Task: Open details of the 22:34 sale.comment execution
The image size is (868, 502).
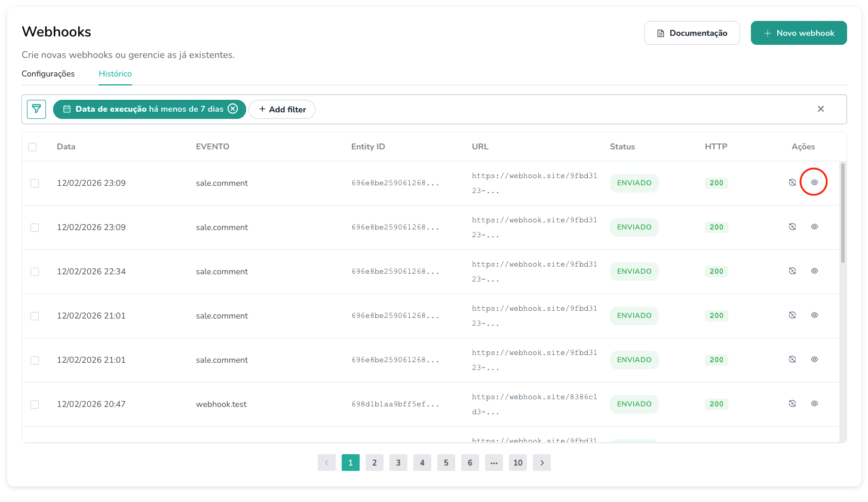Action: pos(814,271)
